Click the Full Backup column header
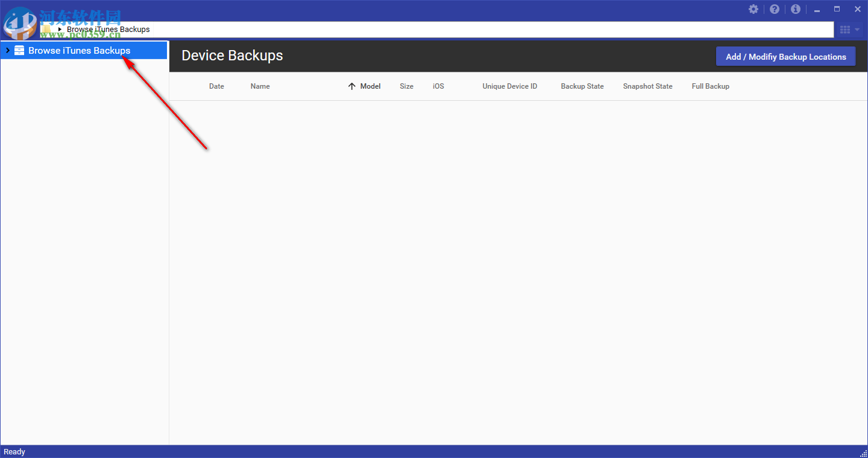This screenshot has width=868, height=458. pyautogui.click(x=711, y=86)
